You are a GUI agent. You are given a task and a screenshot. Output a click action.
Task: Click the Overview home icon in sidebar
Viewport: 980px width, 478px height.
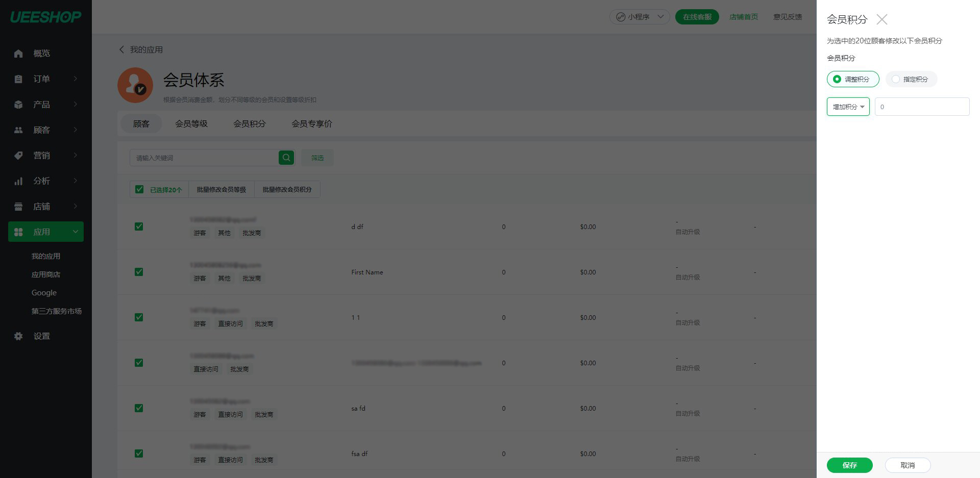18,54
